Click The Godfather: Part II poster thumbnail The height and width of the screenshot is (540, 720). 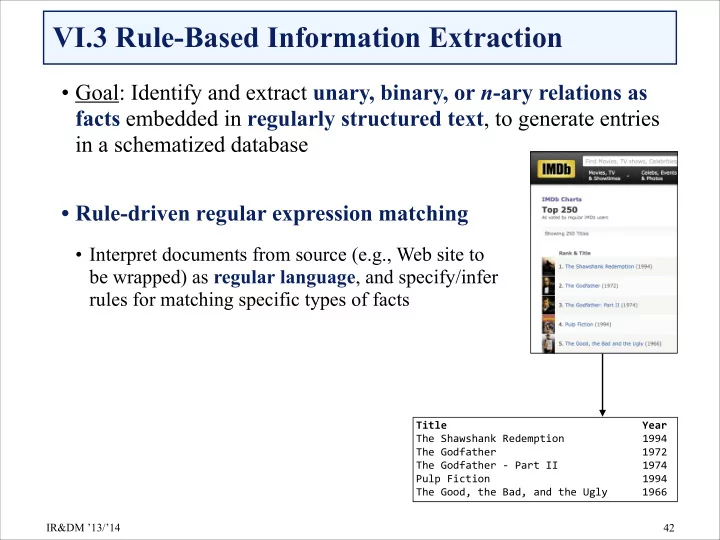pos(548,305)
